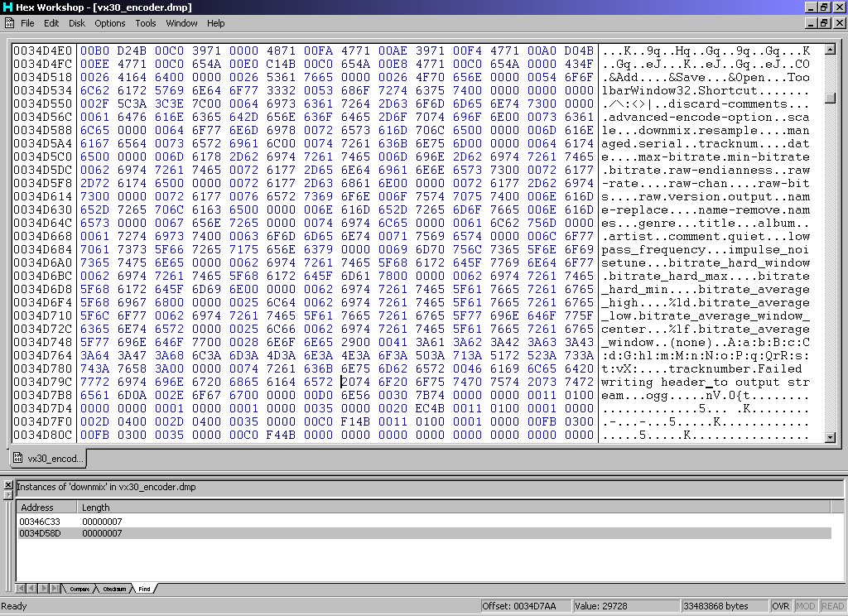The height and width of the screenshot is (616, 848).
Task: Click the row address 0034D79C
Action: [43, 382]
